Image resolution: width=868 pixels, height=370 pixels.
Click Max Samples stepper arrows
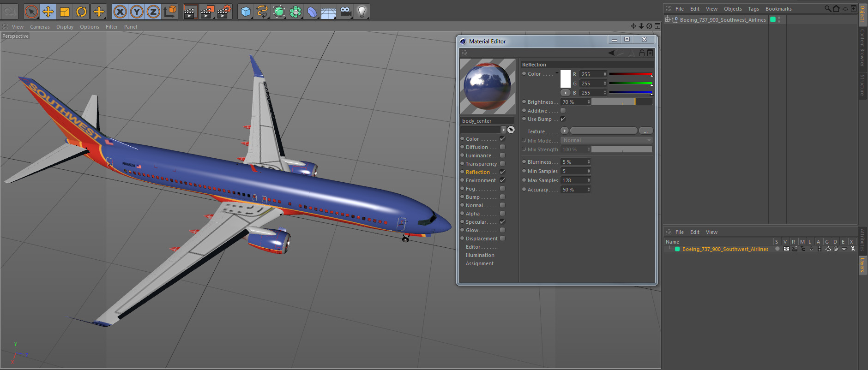pyautogui.click(x=589, y=180)
